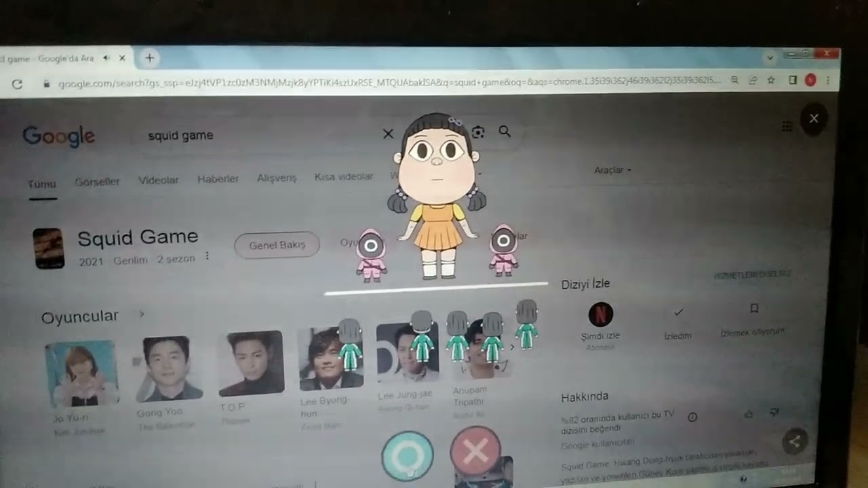Switch to the Haberler tab
The height and width of the screenshot is (488, 868).
[218, 179]
